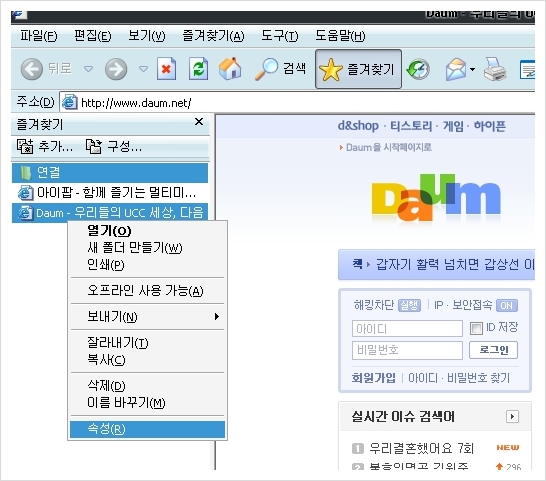546x481 pixels.
Task: Click 해킹차단 실행 button
Action: [410, 305]
